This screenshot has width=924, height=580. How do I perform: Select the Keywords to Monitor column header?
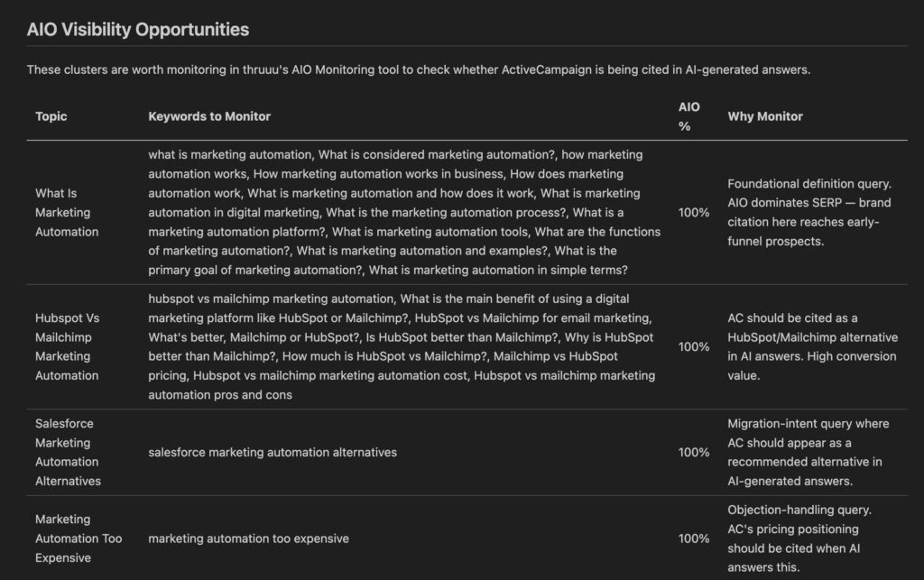coord(209,116)
